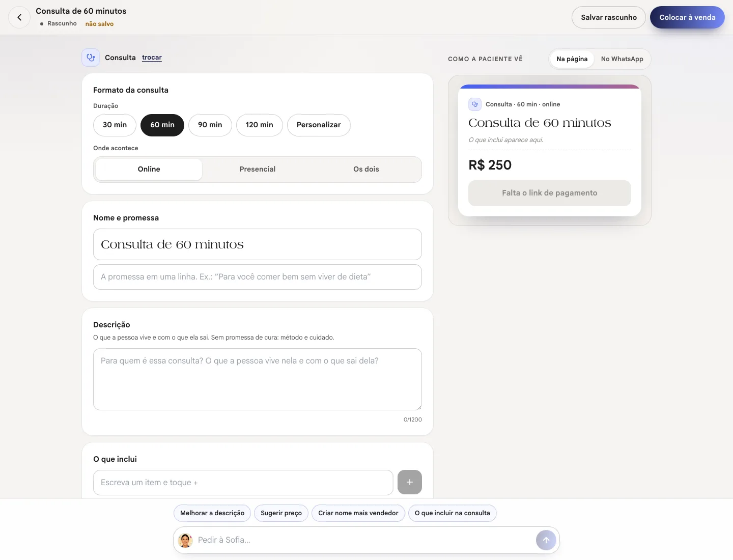
Task: Focus the Descrição text area
Action: 258,379
